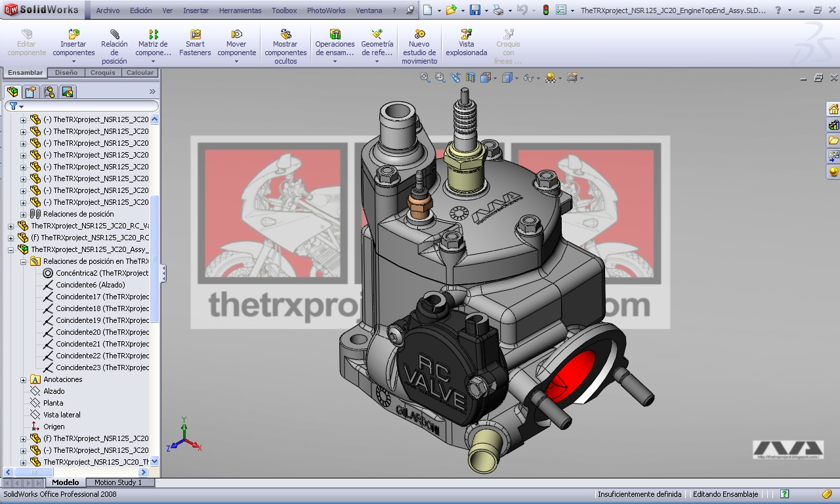840x504 pixels.
Task: Open the DisplayManager colored tab icon
Action: 68,92
